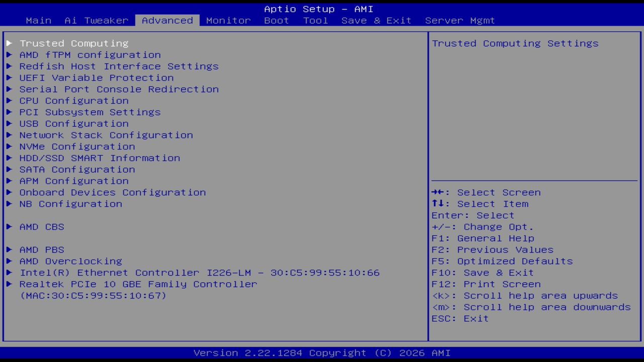
Task: Open SATA Configuration
Action: pos(77,169)
